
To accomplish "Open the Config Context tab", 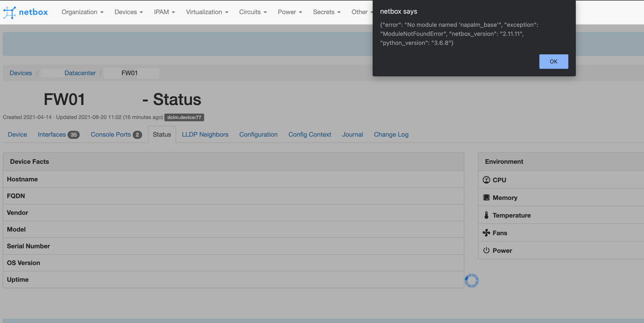I will click(x=310, y=134).
